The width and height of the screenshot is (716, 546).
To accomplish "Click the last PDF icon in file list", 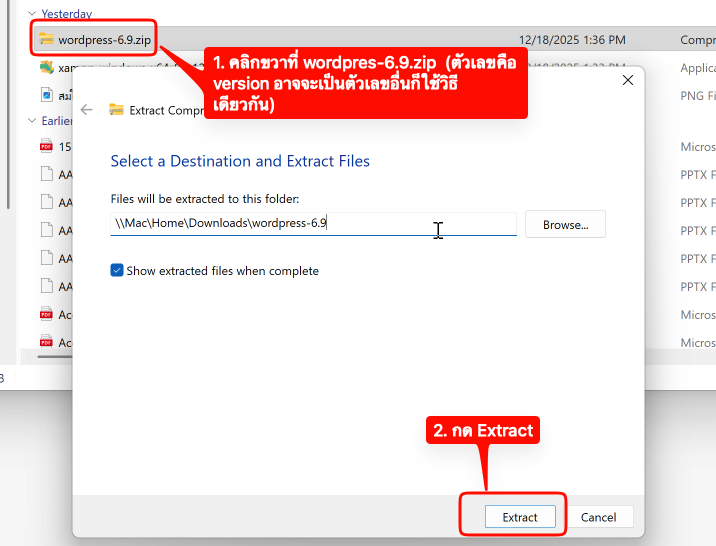I will [x=46, y=342].
